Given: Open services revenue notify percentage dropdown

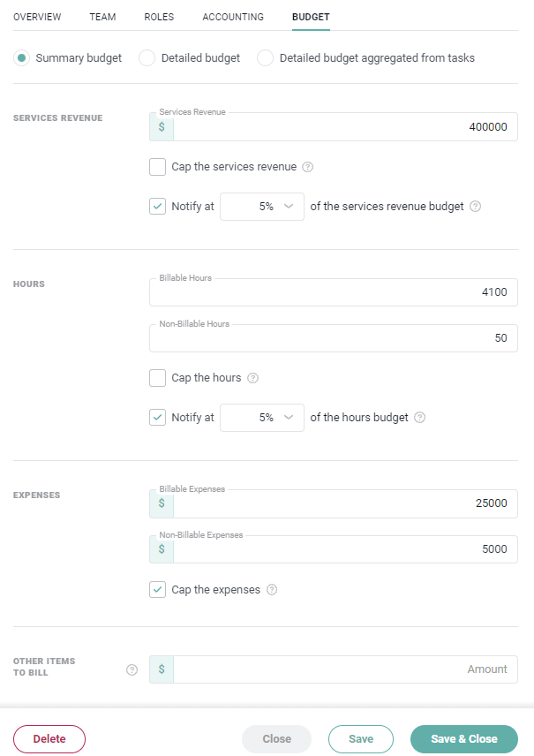Looking at the screenshot, I should pyautogui.click(x=262, y=207).
